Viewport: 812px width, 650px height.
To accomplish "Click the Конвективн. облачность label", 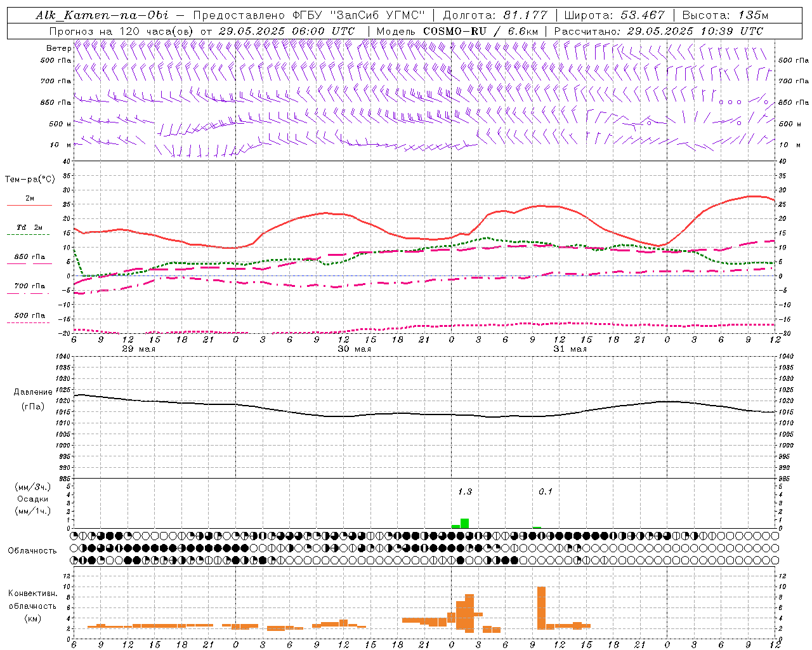I will click(32, 599).
